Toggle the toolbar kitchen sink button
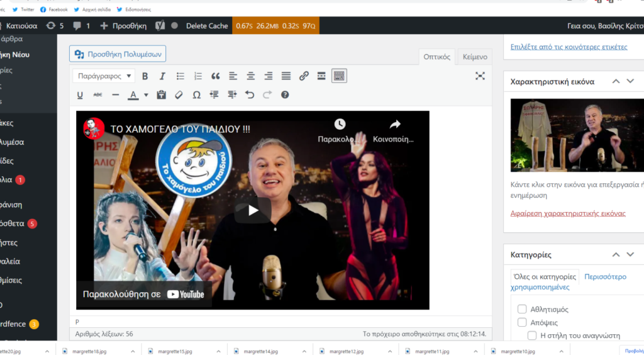644x355 pixels. (339, 76)
